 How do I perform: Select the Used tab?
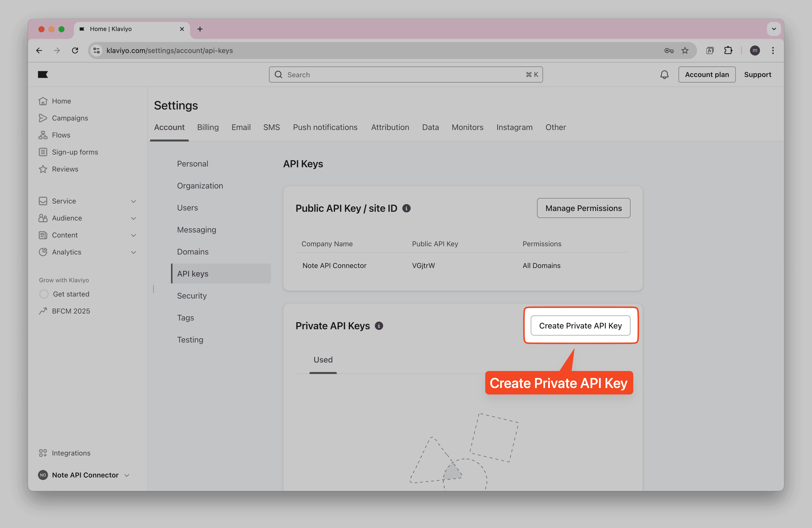323,359
